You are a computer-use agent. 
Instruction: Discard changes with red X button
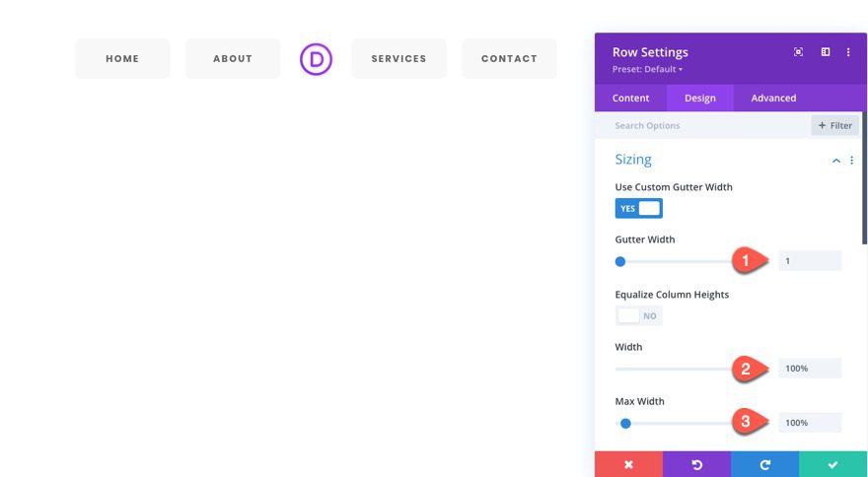(629, 464)
